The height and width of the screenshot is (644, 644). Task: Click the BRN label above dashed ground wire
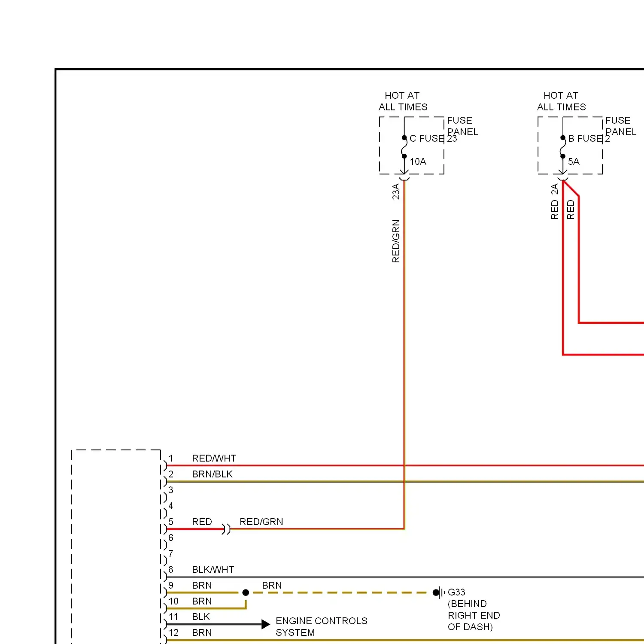click(x=272, y=585)
